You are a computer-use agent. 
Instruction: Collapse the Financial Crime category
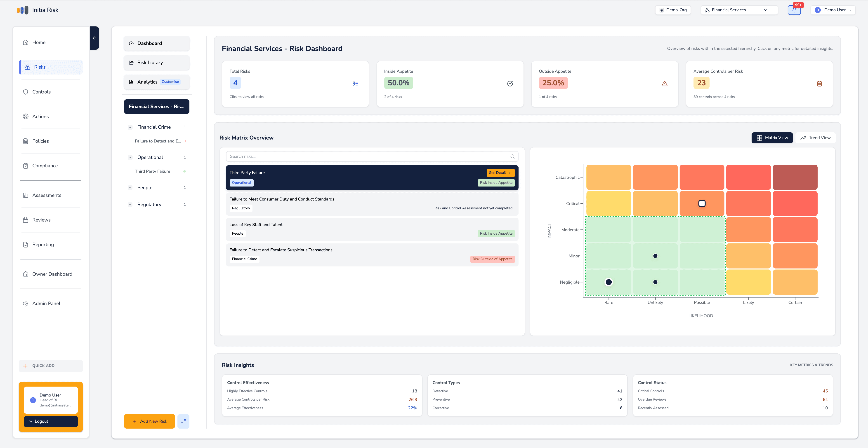[x=130, y=127]
